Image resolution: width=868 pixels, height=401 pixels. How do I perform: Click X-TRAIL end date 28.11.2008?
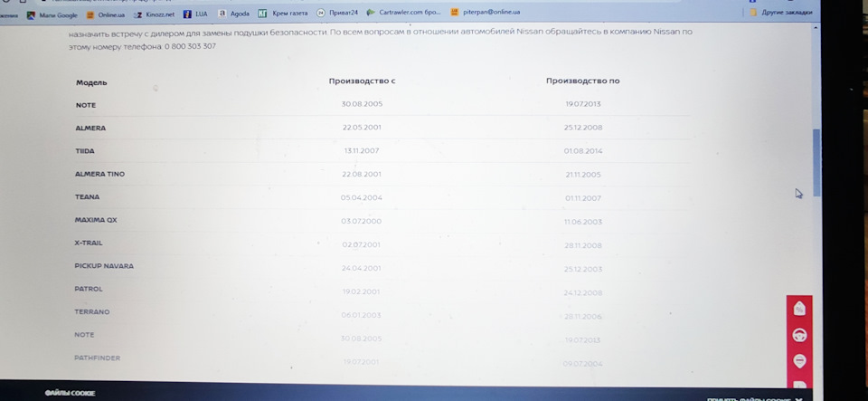click(x=583, y=245)
